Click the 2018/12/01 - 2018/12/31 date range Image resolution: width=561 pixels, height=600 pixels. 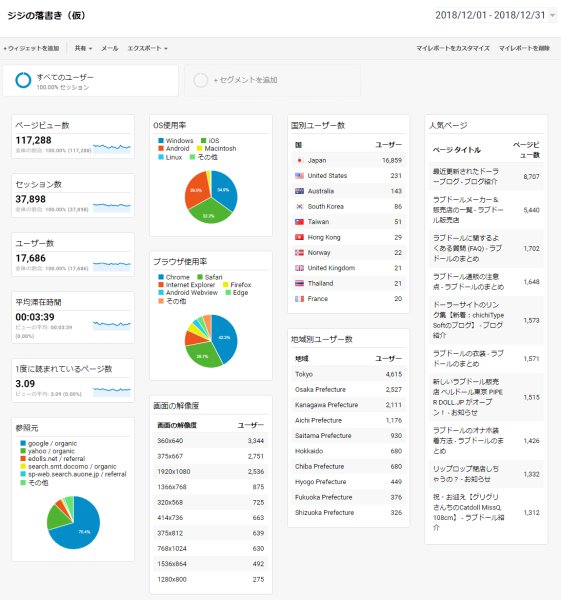(490, 15)
